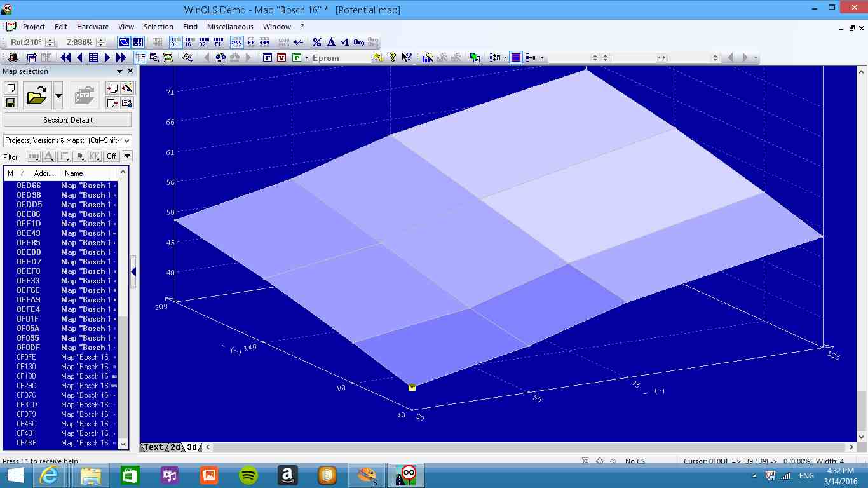
Task: Click the blue F button icon
Action: [x=268, y=58]
